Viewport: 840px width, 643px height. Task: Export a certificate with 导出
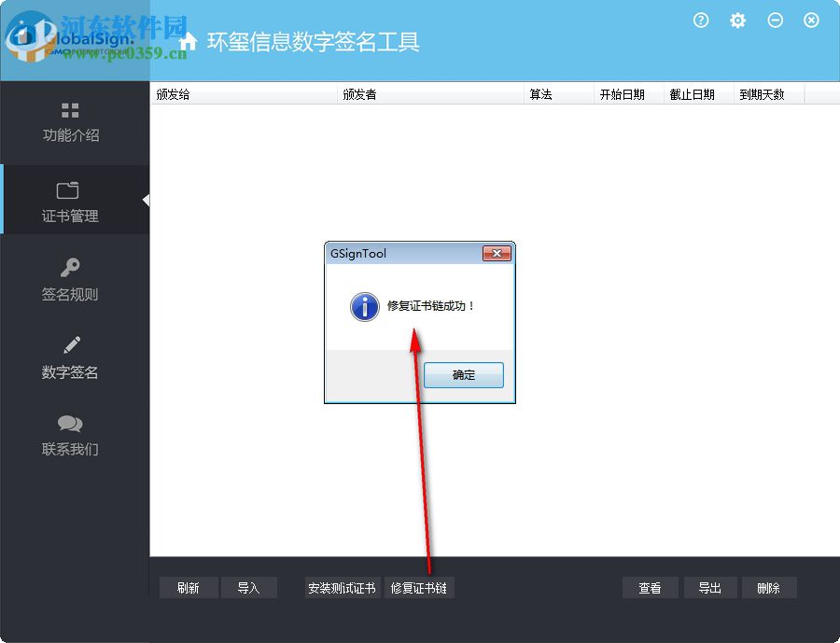click(x=710, y=588)
